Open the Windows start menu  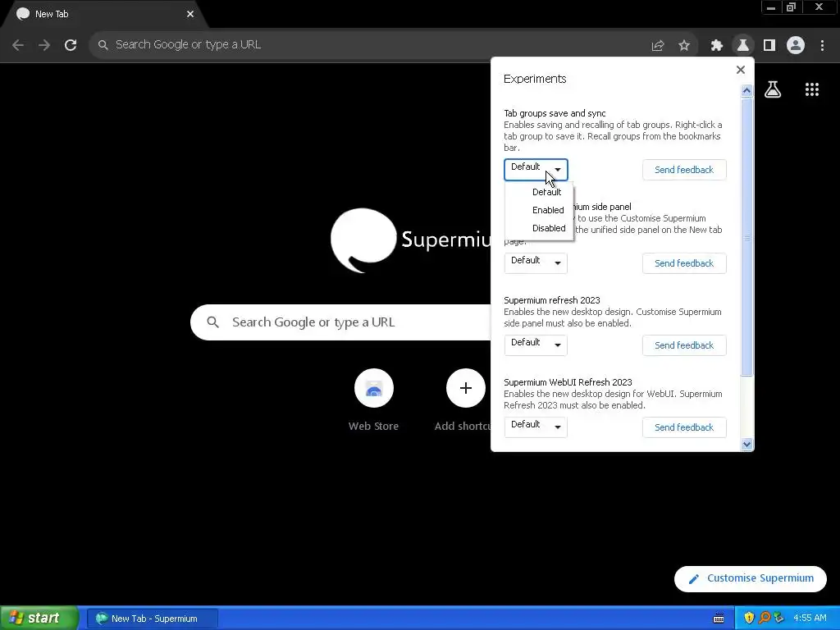click(39, 619)
